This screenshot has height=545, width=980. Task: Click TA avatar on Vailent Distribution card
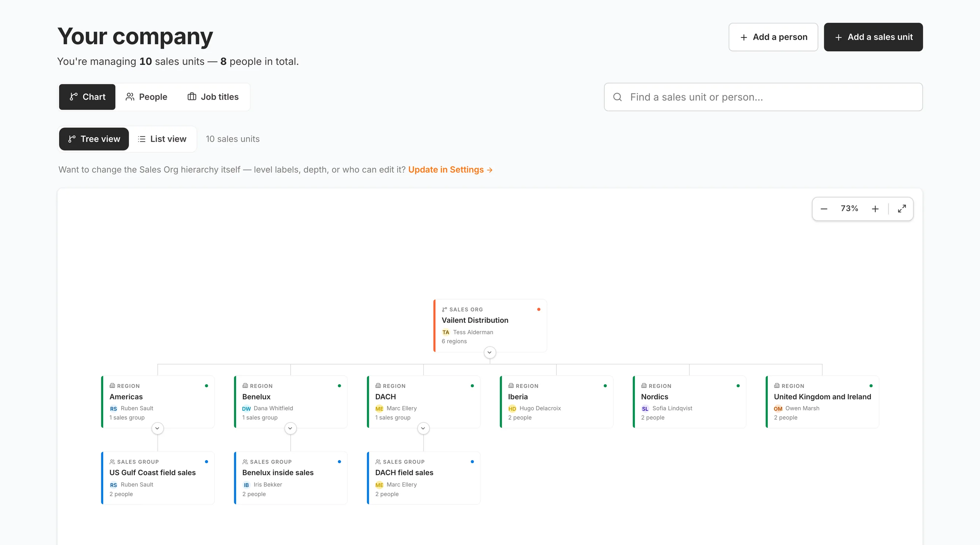445,332
